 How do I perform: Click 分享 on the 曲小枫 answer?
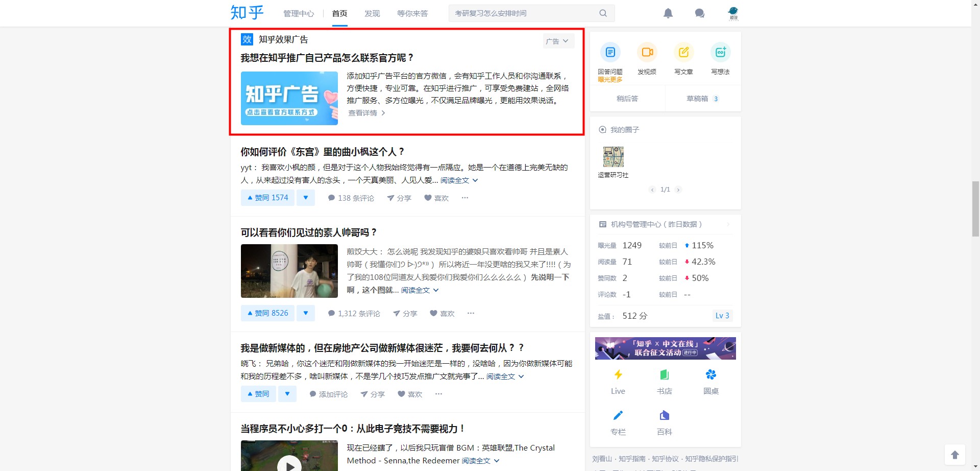399,198
